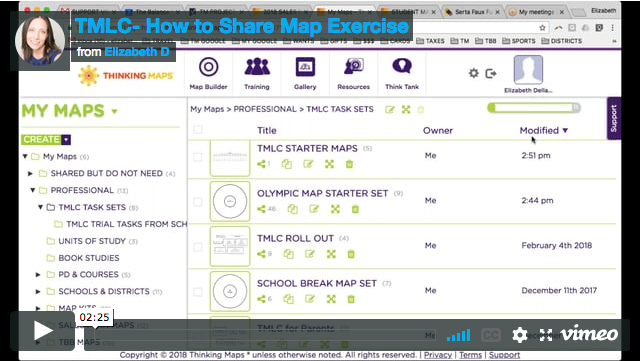Open the TBB bookmarks folder
Viewport: 641px width, 361px height.
click(486, 41)
